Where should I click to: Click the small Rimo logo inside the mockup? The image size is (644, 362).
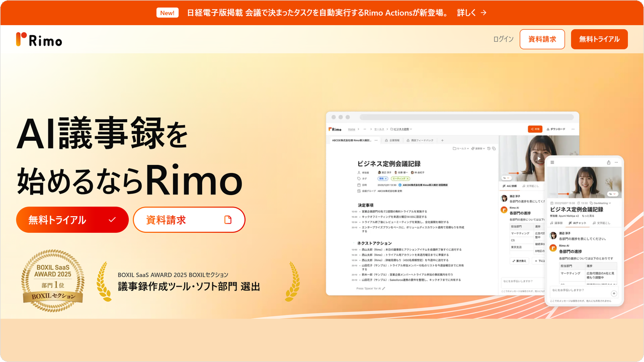click(336, 129)
